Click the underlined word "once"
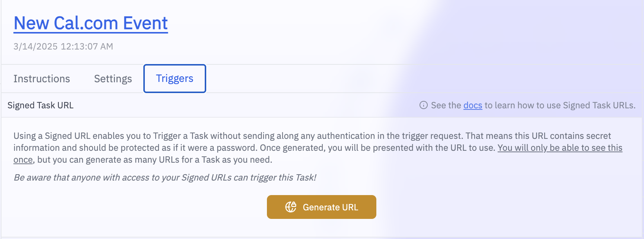The image size is (644, 239). [23, 160]
